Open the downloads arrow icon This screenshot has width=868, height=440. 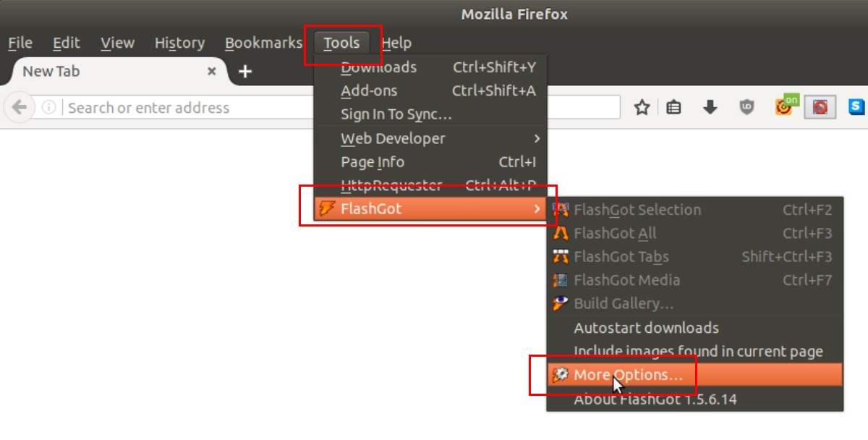(710, 108)
